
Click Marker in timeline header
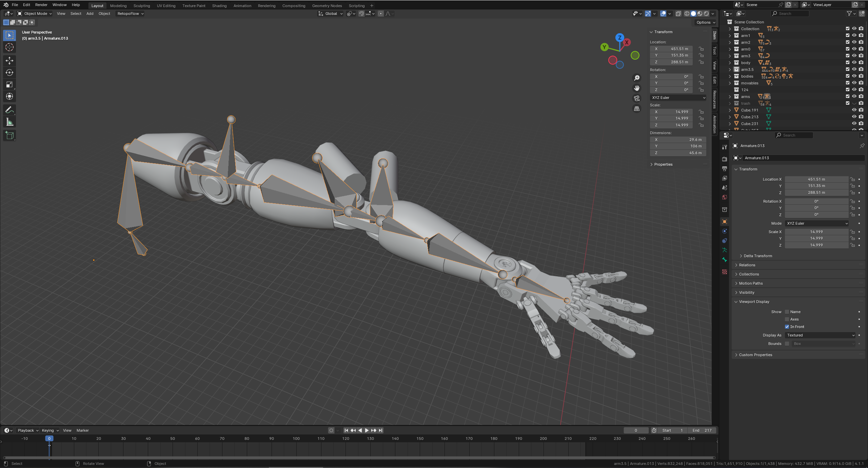pos(83,430)
